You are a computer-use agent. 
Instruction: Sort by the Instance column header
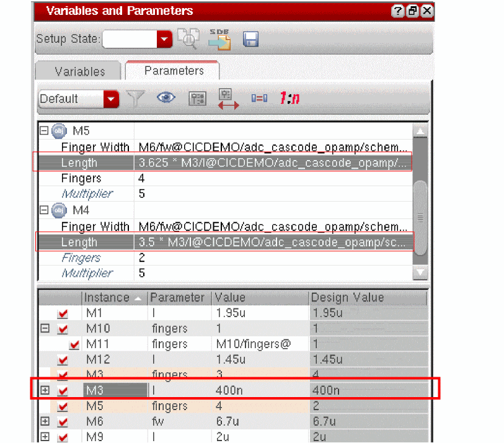click(x=115, y=298)
